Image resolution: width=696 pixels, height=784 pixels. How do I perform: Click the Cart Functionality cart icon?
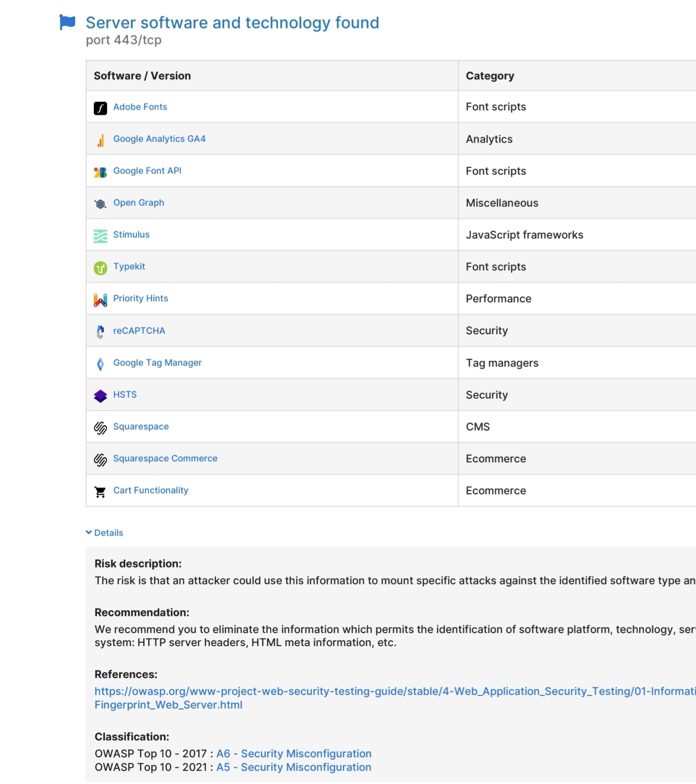coord(100,492)
